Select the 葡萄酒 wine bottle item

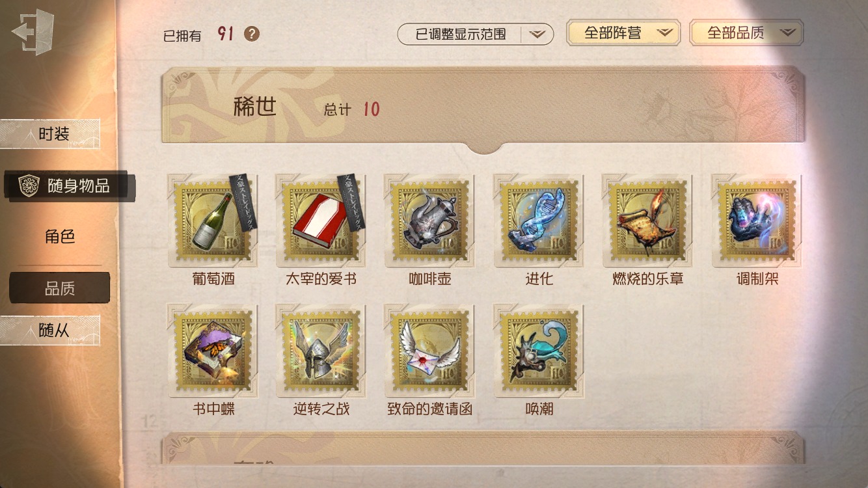(x=213, y=221)
